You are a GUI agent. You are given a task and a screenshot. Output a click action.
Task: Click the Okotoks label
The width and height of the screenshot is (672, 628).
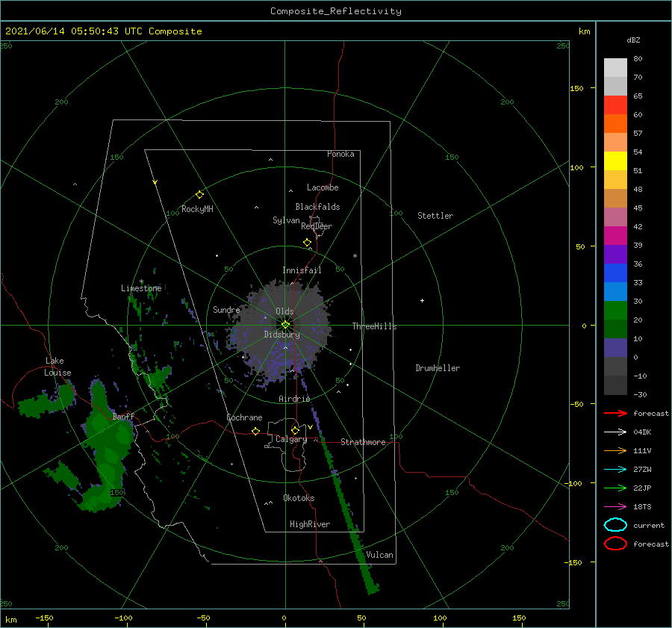coord(299,497)
